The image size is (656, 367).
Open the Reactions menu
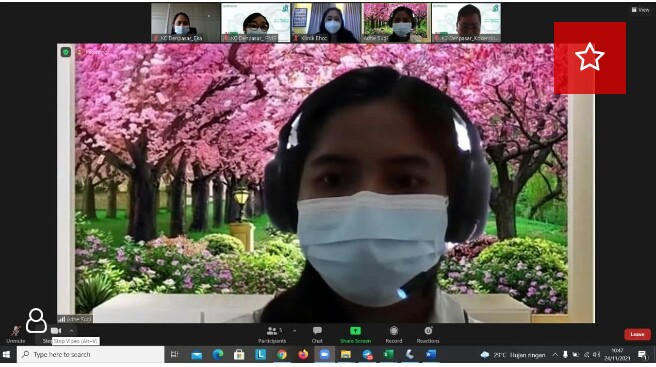[428, 335]
